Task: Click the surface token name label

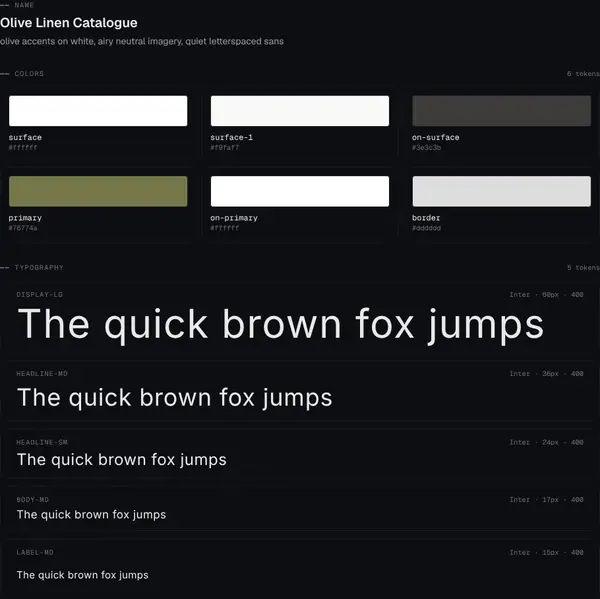Action: point(25,137)
